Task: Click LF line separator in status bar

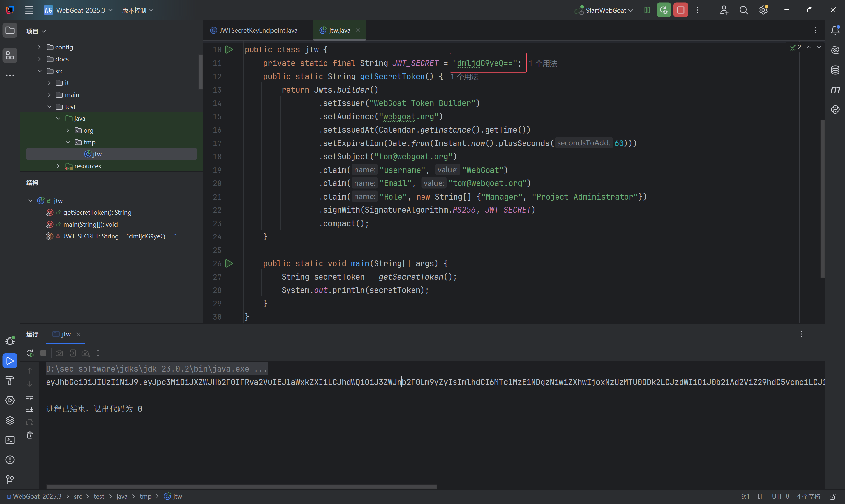Action: 760,496
